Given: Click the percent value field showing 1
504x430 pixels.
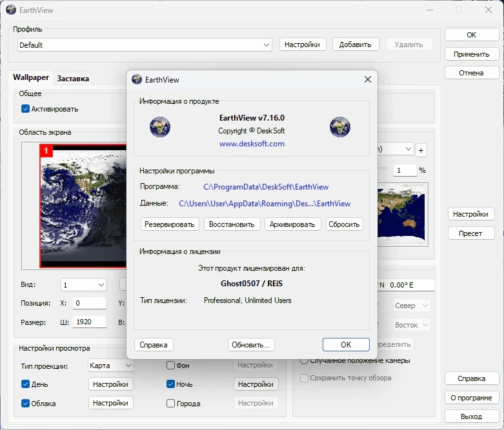Looking at the screenshot, I should [x=405, y=170].
